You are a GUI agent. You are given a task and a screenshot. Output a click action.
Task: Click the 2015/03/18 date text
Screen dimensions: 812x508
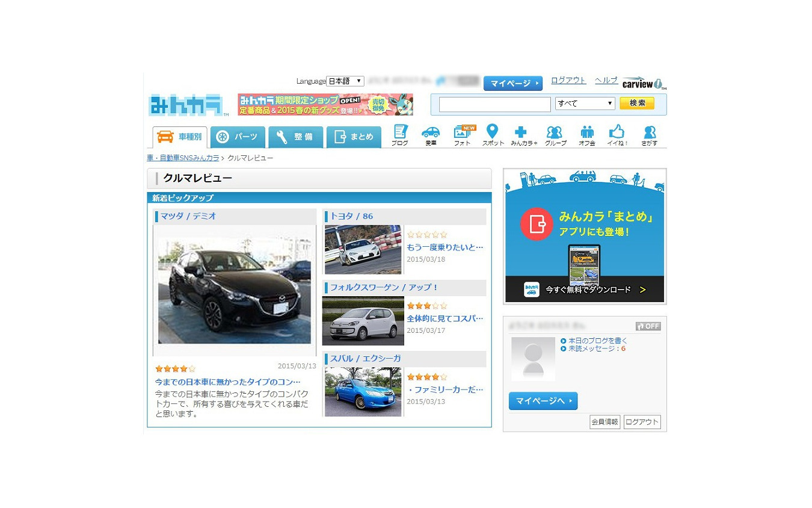coord(426,259)
